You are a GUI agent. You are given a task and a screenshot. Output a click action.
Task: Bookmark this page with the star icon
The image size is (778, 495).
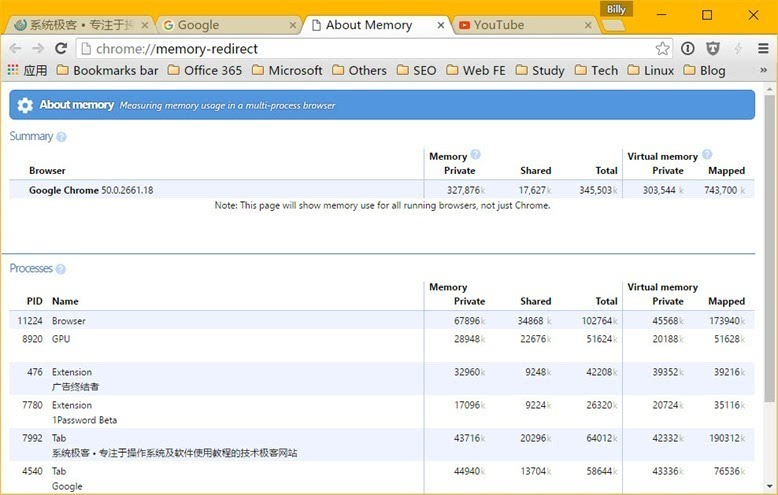[662, 49]
